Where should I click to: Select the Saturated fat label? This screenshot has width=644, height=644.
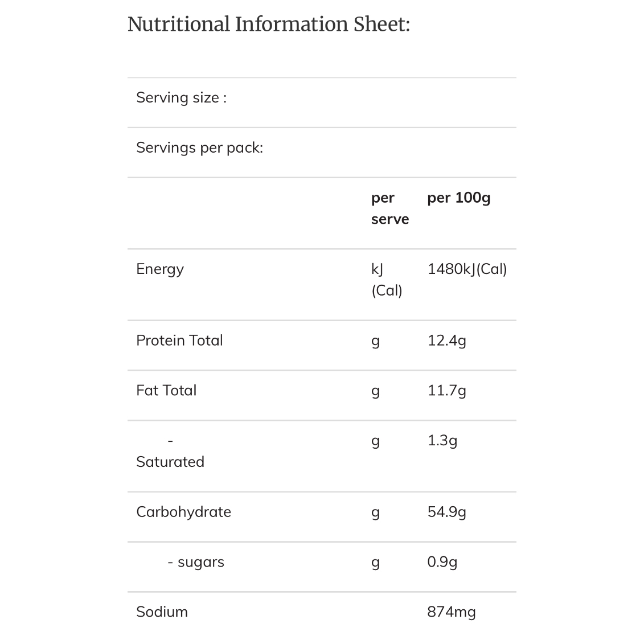(x=170, y=452)
